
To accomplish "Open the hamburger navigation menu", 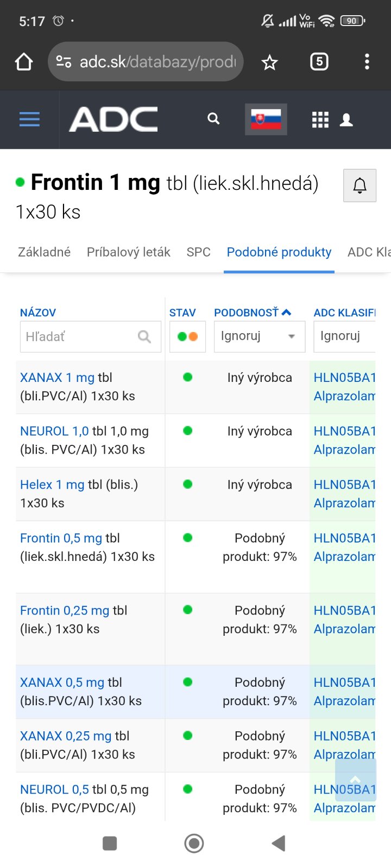I will coord(29,119).
